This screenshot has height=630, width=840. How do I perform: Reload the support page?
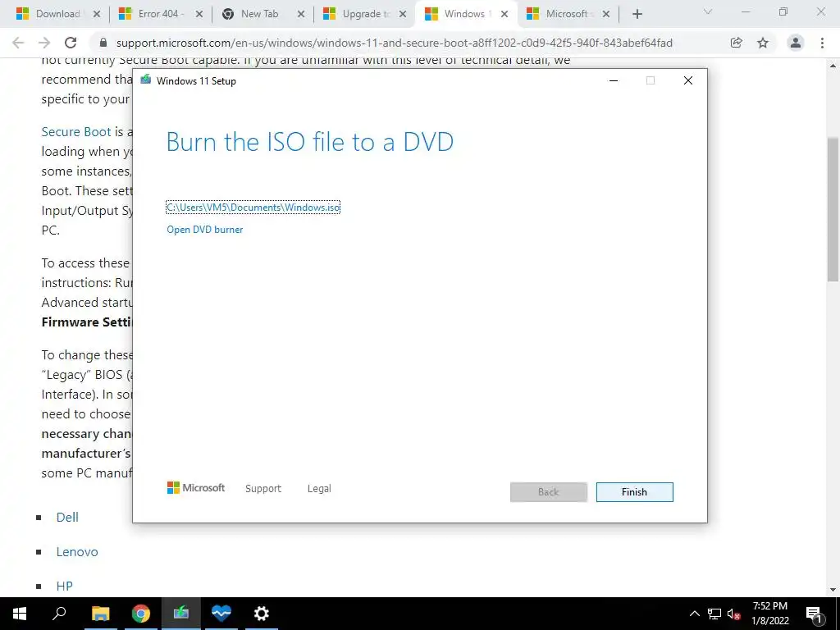[71, 43]
